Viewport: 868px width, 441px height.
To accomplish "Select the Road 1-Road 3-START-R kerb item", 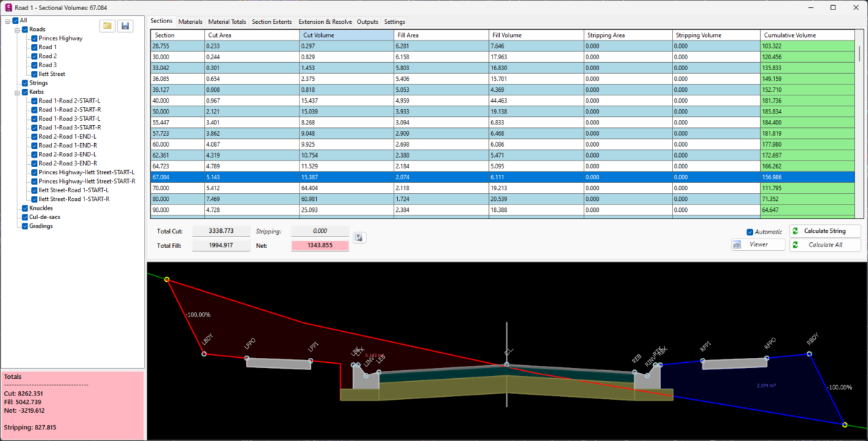I will tap(69, 128).
